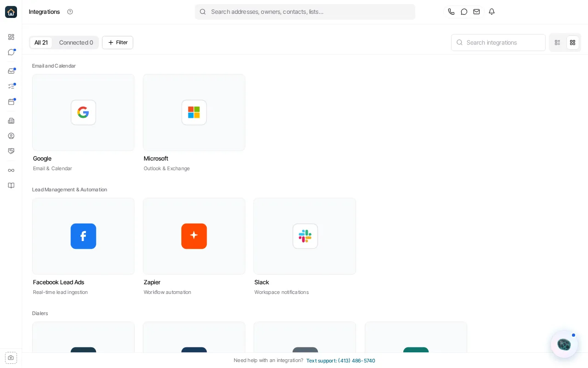This screenshot has height=368, width=588.
Task: Click the Workspace notifications description
Action: [x=282, y=292]
